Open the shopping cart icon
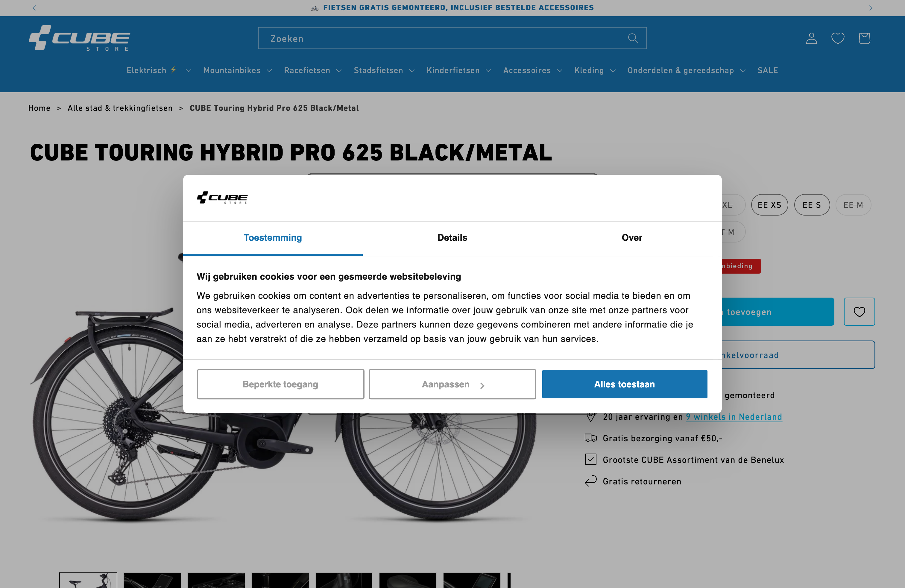 coord(864,38)
